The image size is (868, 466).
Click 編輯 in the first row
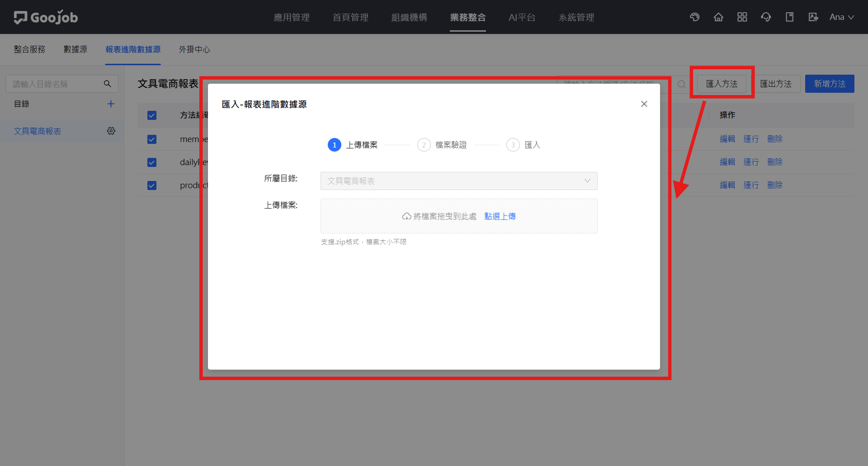coord(727,139)
